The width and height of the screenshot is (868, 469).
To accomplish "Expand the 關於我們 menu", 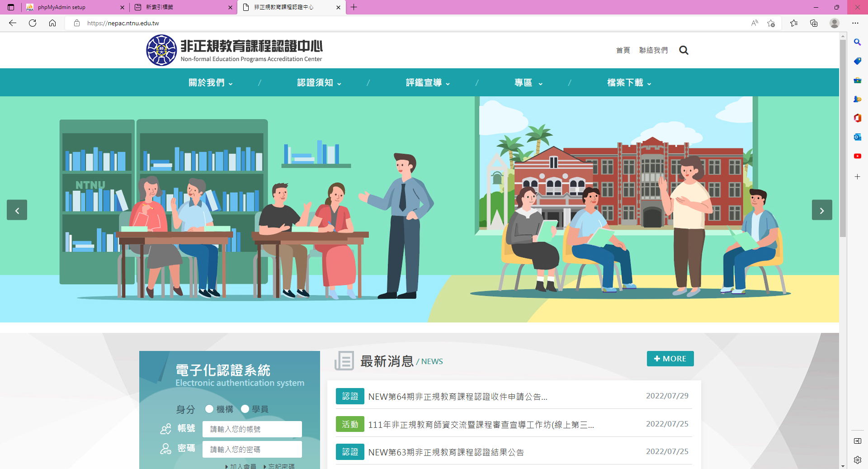I will click(211, 83).
